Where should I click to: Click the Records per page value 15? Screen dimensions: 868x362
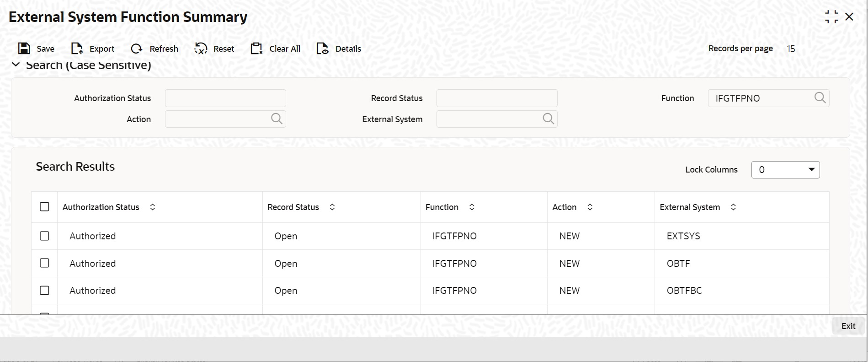tap(791, 49)
